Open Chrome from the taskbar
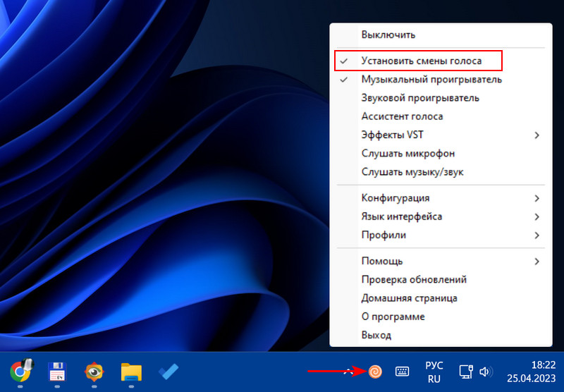 (20, 371)
